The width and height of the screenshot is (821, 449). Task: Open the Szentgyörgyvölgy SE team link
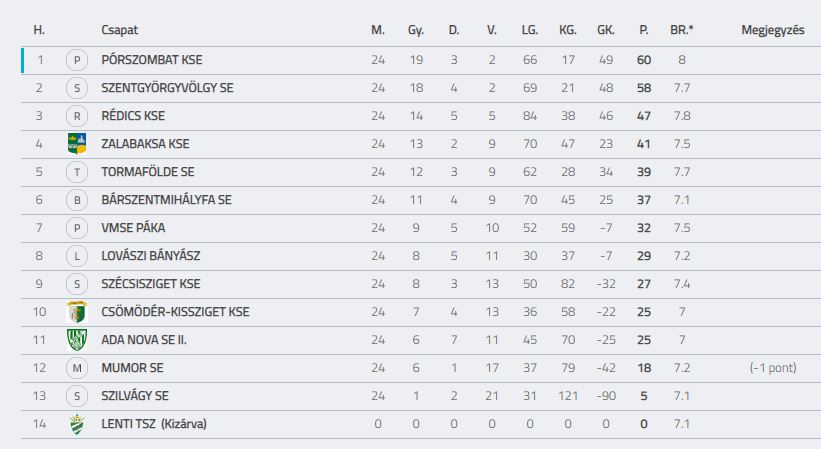(168, 88)
